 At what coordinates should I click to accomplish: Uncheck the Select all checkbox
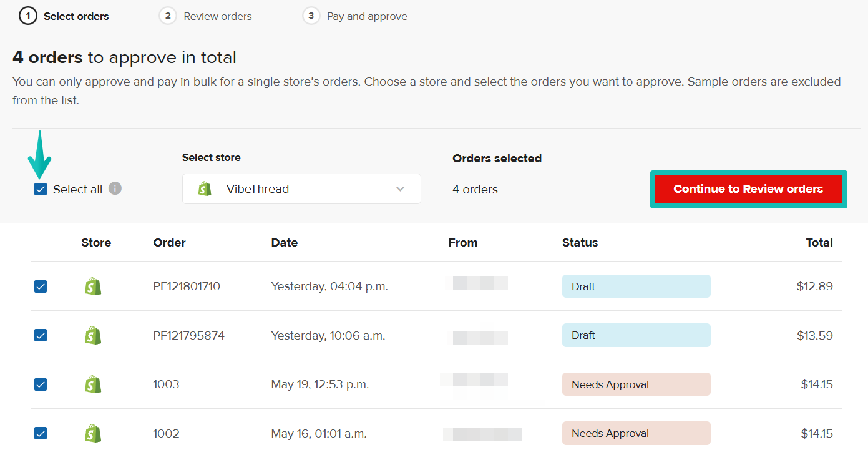tap(41, 189)
